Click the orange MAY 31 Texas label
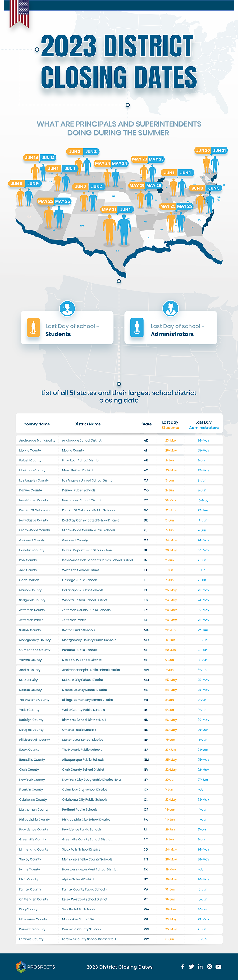 (x=109, y=209)
